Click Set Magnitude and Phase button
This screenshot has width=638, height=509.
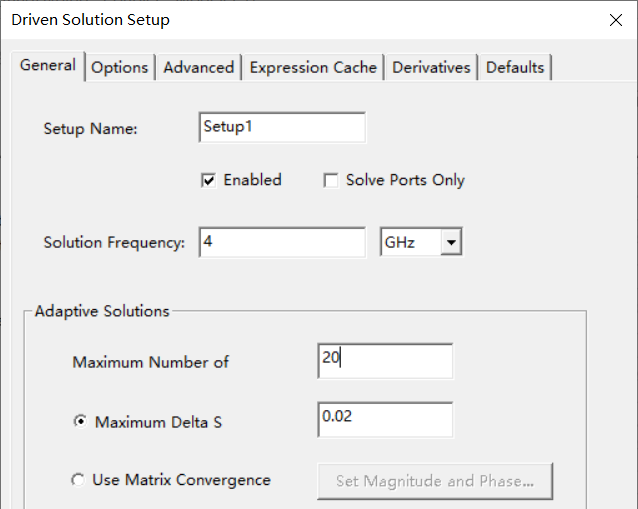(x=435, y=481)
